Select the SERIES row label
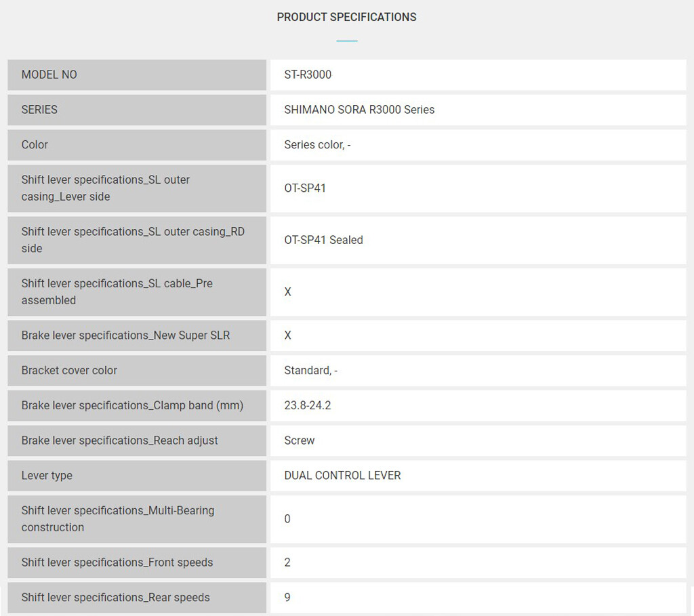This screenshot has width=694, height=616. tap(137, 110)
